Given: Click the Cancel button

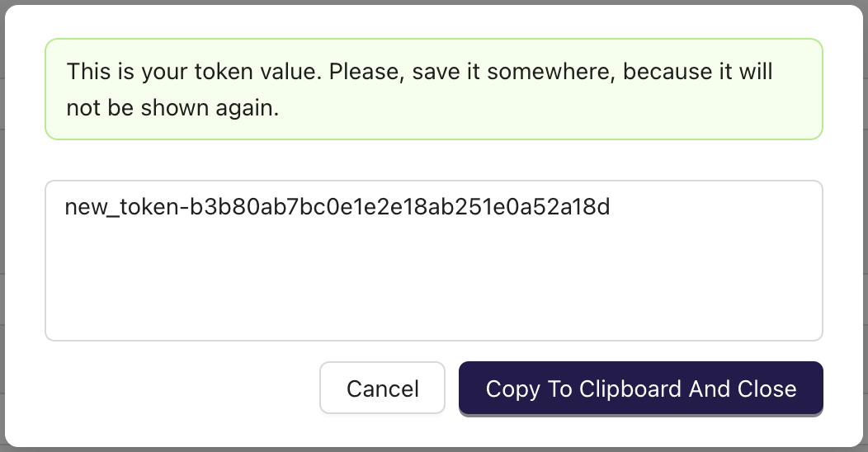Looking at the screenshot, I should (x=382, y=388).
